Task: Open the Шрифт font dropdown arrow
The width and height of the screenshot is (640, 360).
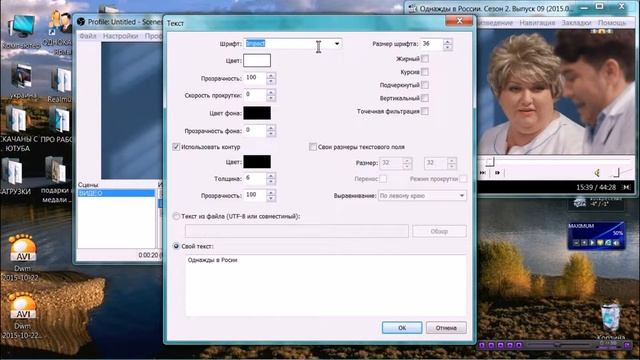Action: [x=337, y=44]
